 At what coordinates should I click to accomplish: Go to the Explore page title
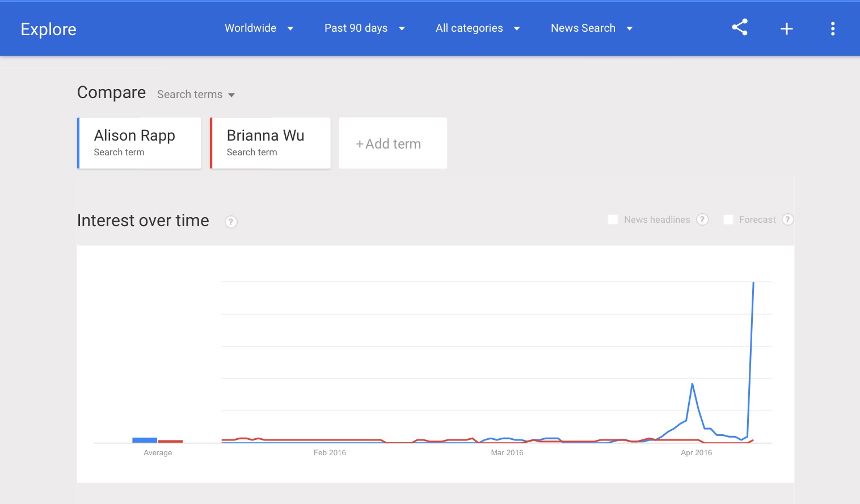(48, 29)
